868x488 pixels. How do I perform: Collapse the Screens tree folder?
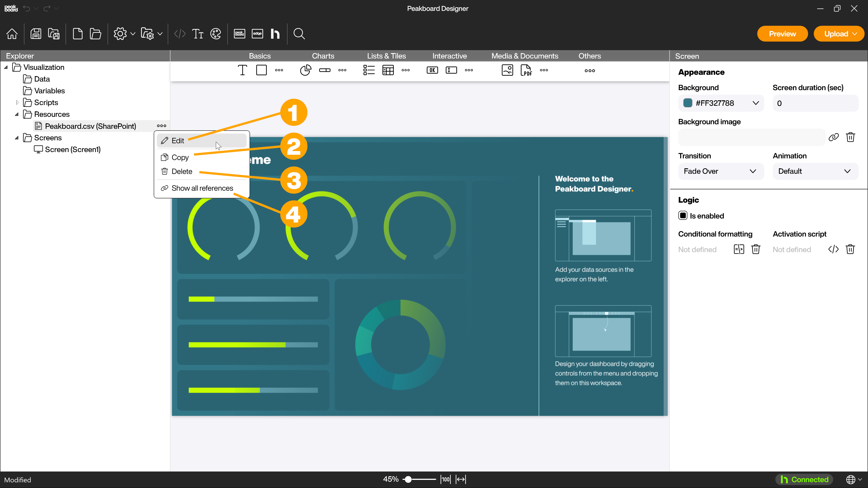pyautogui.click(x=17, y=138)
